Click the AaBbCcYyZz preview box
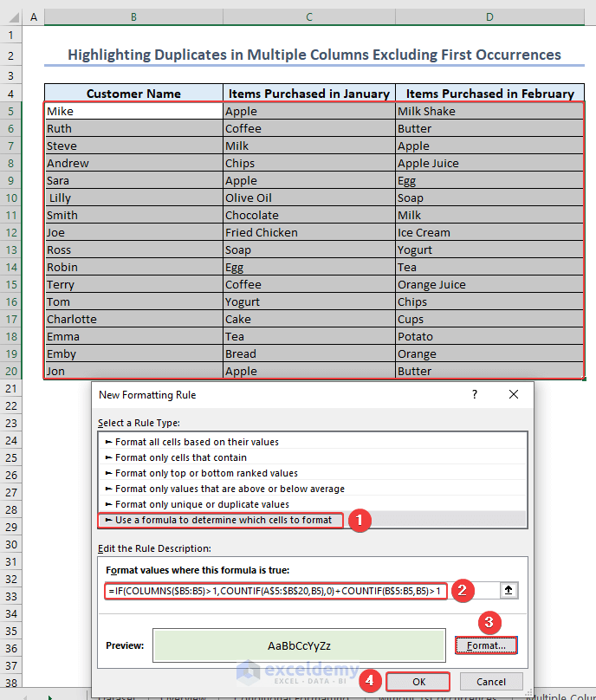 [x=299, y=645]
